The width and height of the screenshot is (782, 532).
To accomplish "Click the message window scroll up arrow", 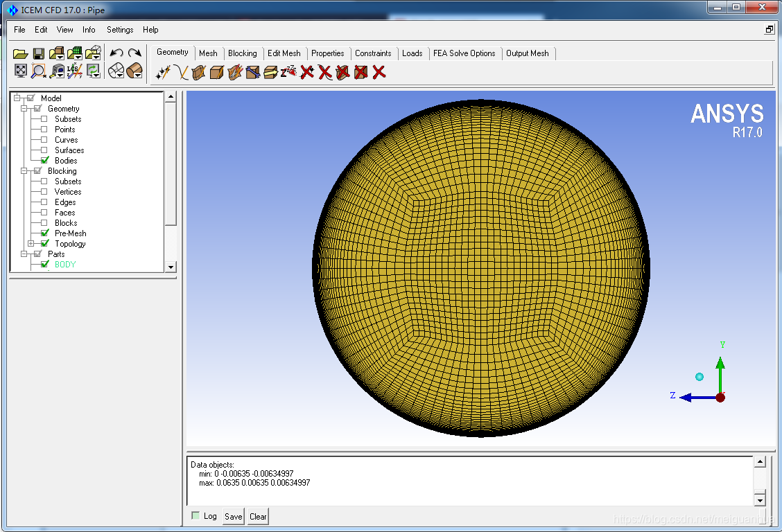I will point(760,462).
